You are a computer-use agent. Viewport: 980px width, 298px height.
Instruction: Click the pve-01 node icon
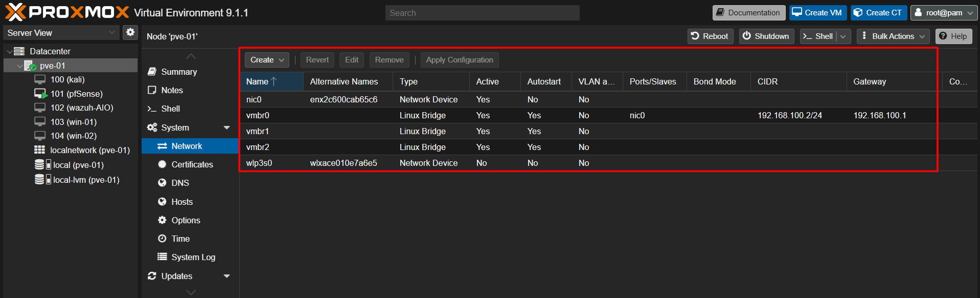30,66
